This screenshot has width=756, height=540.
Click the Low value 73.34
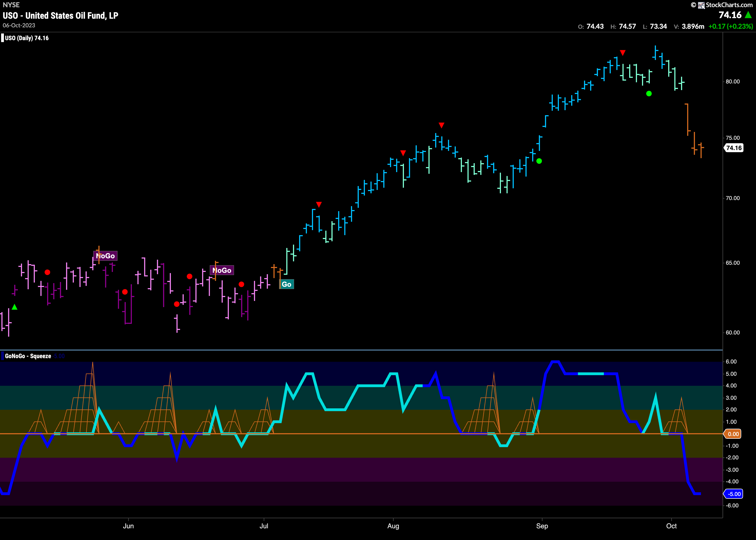pos(658,26)
